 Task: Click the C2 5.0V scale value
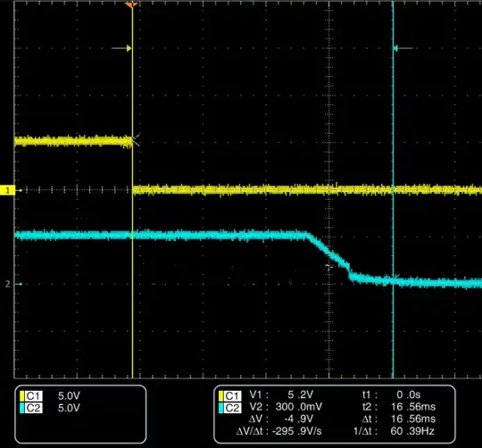tap(69, 408)
